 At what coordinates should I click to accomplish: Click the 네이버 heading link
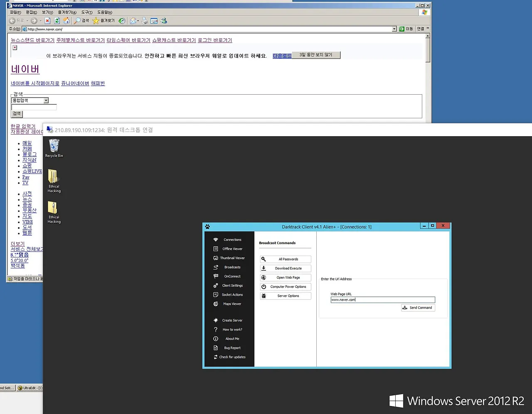coord(25,69)
